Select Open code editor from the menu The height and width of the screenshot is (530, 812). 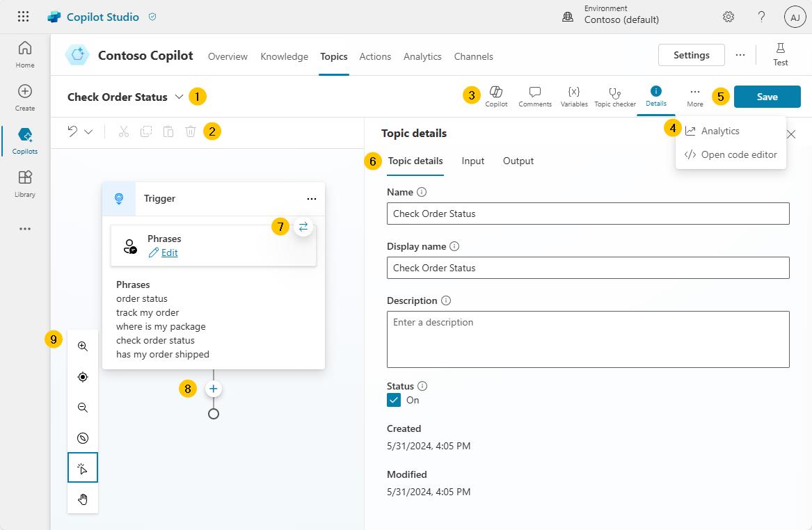(x=738, y=154)
